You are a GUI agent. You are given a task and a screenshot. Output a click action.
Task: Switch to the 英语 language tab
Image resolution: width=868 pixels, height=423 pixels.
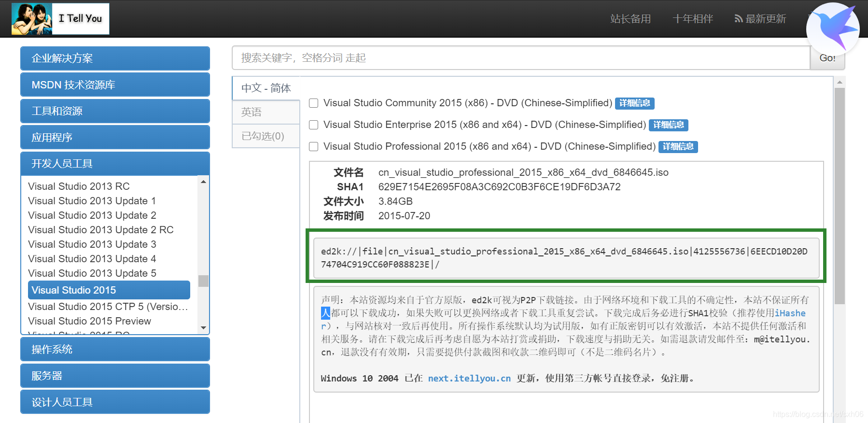point(266,112)
